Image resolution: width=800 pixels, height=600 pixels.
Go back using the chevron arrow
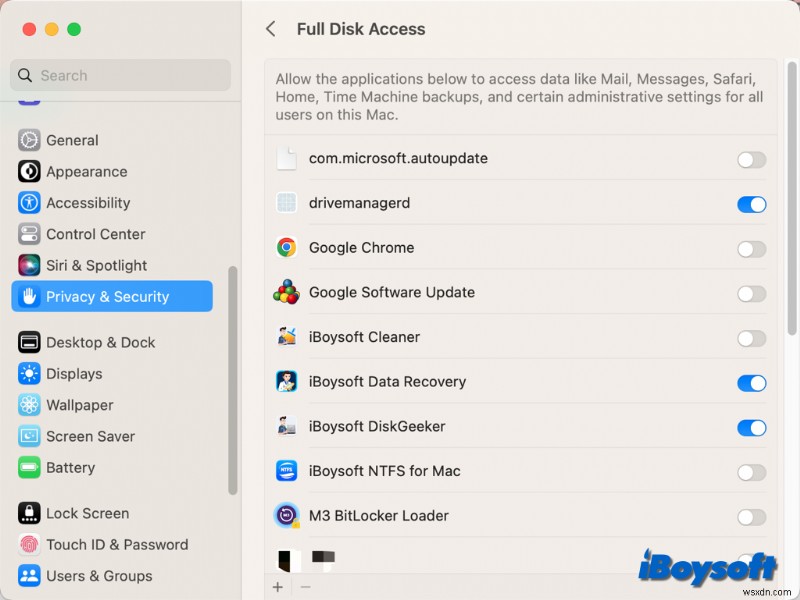coord(271,29)
